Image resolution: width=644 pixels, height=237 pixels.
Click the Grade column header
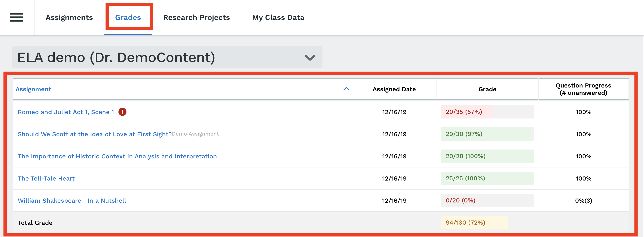[x=487, y=89]
